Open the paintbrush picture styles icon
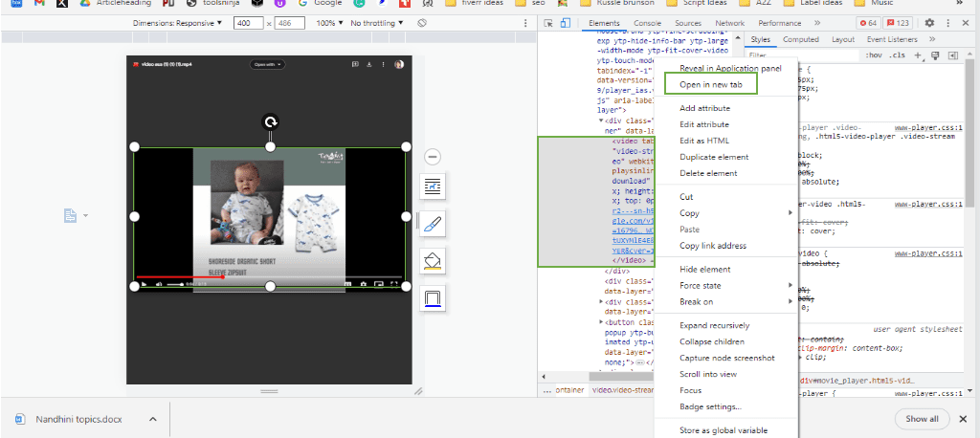This screenshot has width=980, height=438. coord(434,224)
